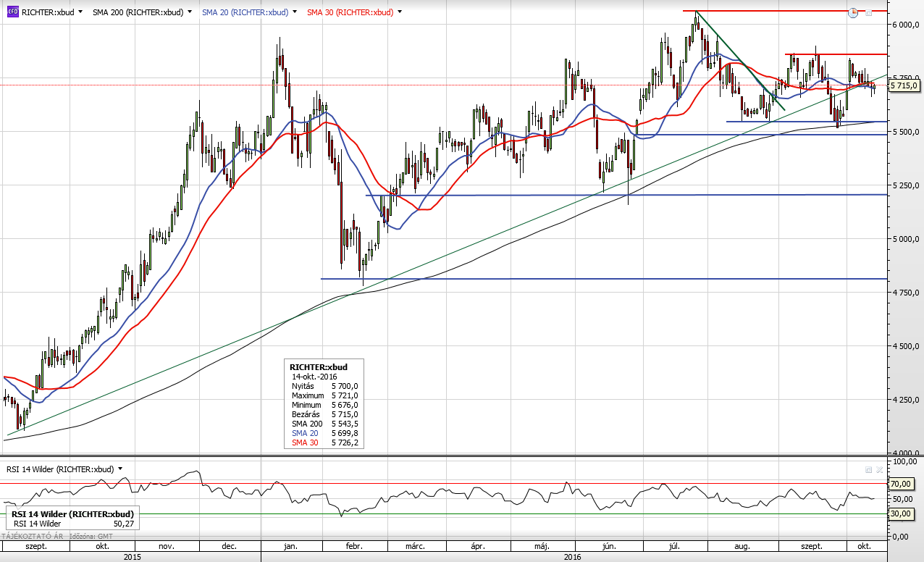Open the RICHTER:xbud instrument dropdown
Viewport: 924px width, 562px height.
80,12
